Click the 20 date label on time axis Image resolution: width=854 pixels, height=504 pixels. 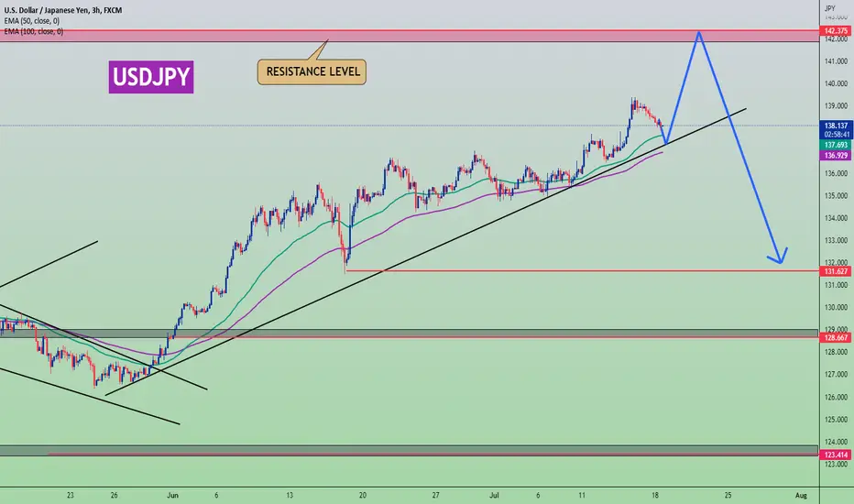coord(362,495)
